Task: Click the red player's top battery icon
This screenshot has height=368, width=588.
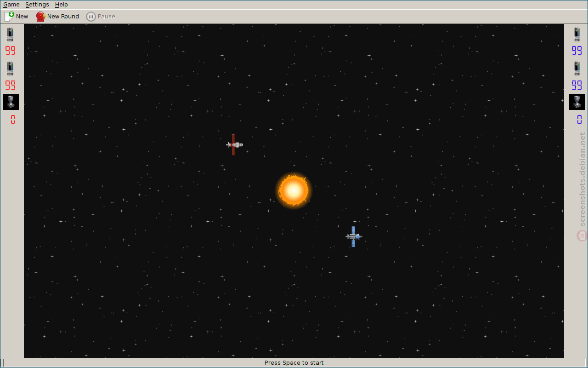Action: (x=10, y=34)
